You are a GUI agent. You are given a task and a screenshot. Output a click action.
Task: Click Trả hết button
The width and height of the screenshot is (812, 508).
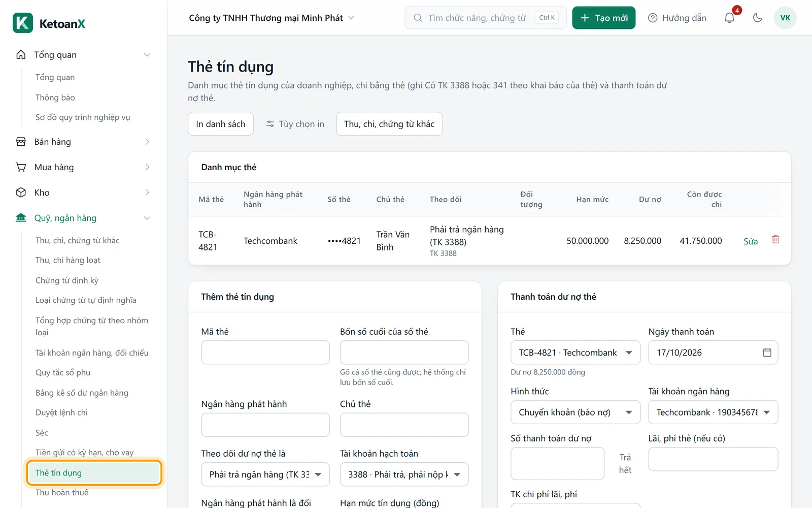(625, 464)
